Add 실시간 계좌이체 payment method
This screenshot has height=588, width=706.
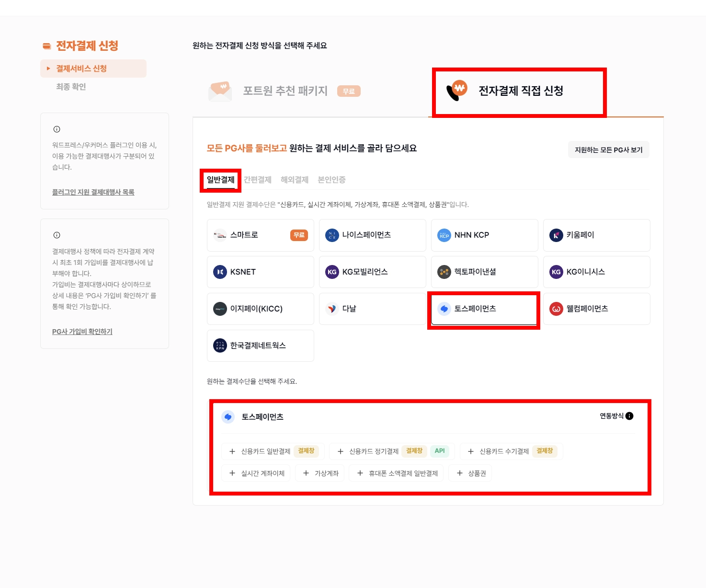(x=256, y=473)
